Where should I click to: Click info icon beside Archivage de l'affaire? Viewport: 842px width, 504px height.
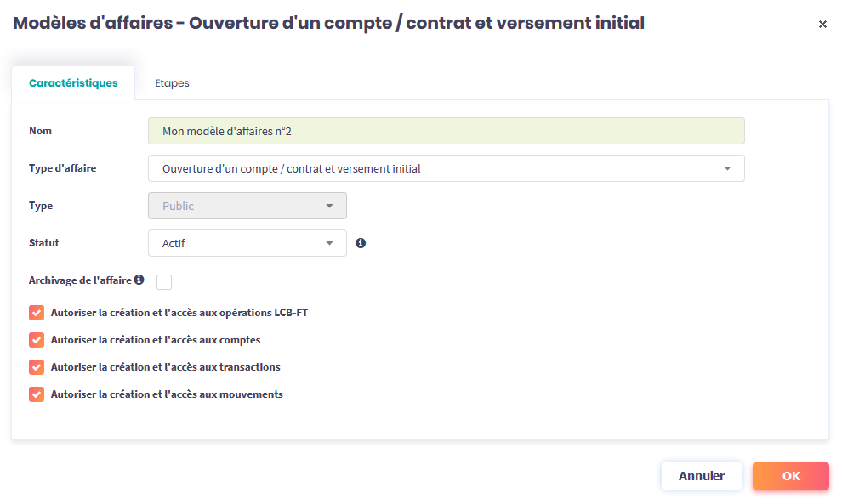coord(139,280)
